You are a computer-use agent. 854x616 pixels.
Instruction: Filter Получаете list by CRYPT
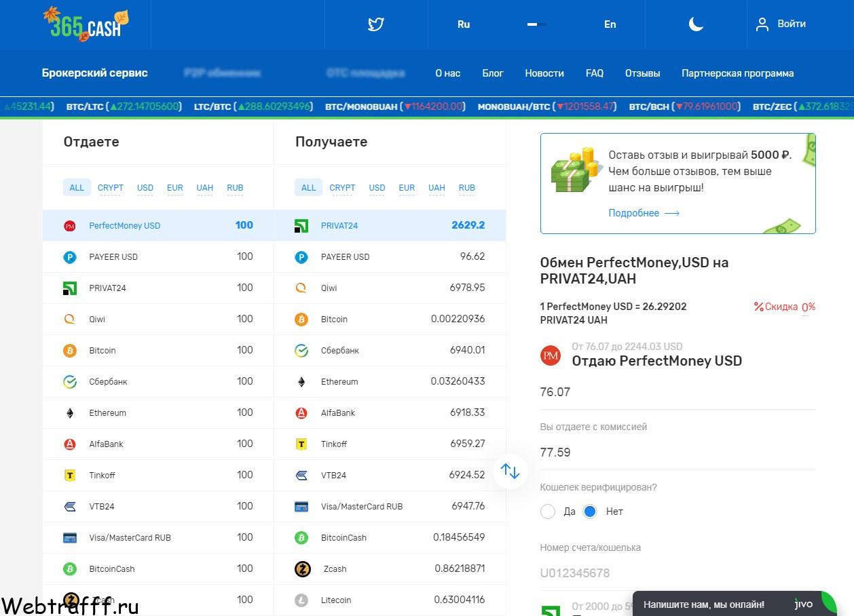click(x=342, y=188)
